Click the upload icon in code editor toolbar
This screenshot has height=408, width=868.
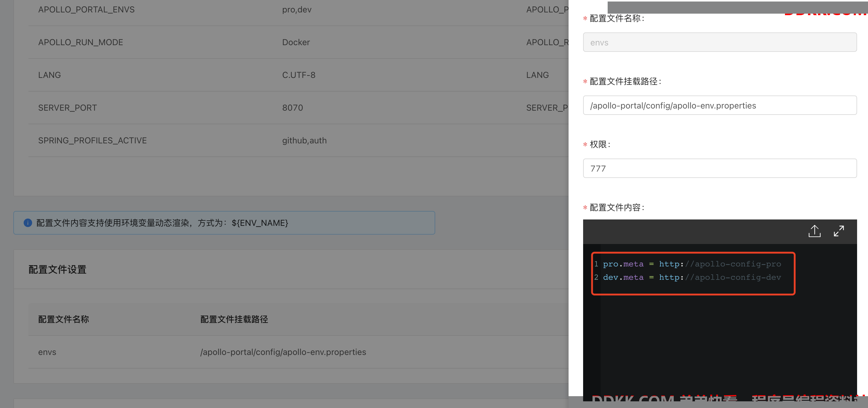tap(814, 231)
